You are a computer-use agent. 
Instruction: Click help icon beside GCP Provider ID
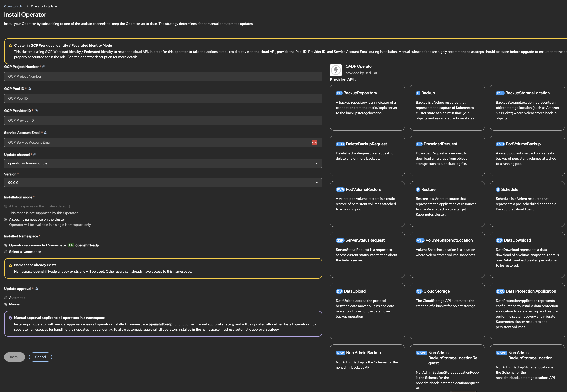click(x=36, y=111)
